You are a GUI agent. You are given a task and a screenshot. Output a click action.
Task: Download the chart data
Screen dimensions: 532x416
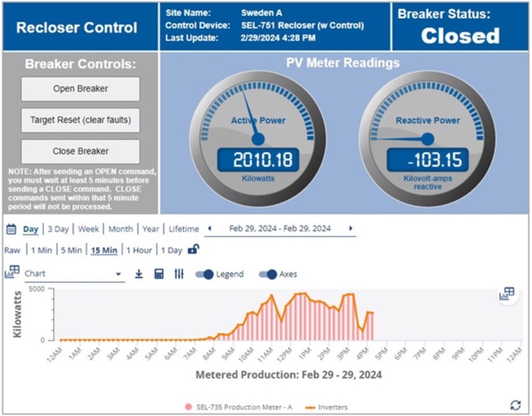(139, 274)
